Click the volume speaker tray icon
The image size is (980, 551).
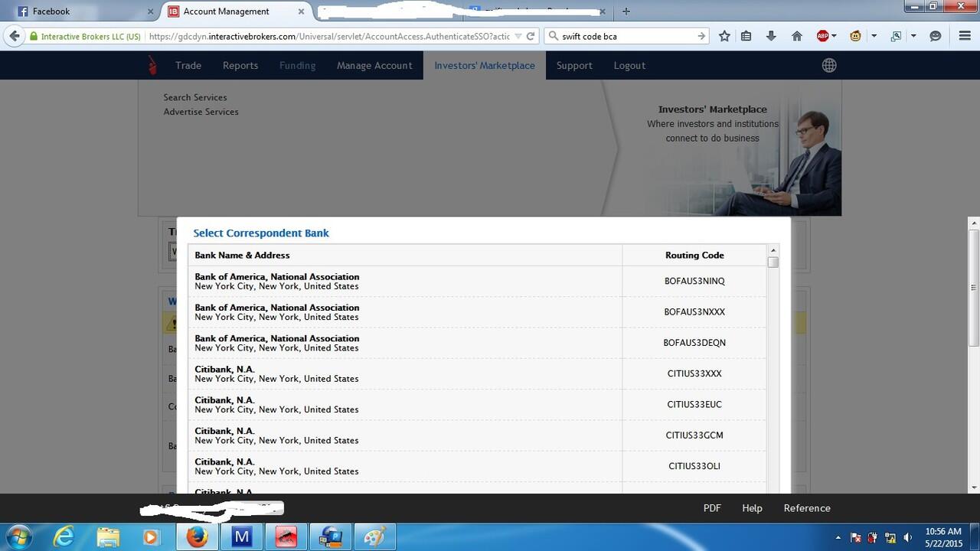908,538
